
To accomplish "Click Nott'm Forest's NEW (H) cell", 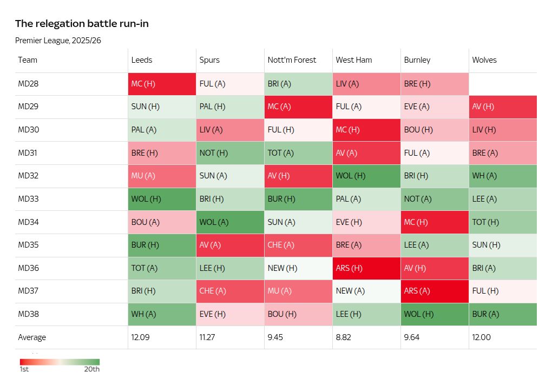I will click(x=298, y=268).
